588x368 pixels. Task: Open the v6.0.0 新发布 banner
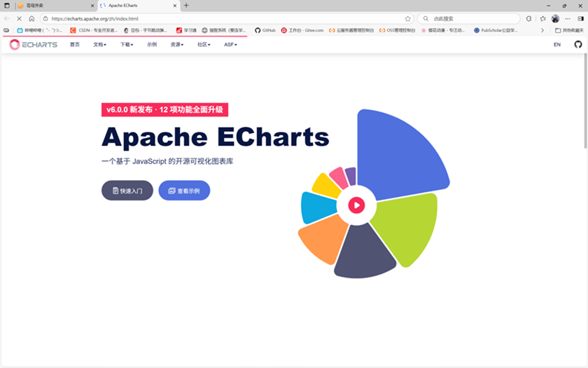pyautogui.click(x=164, y=109)
